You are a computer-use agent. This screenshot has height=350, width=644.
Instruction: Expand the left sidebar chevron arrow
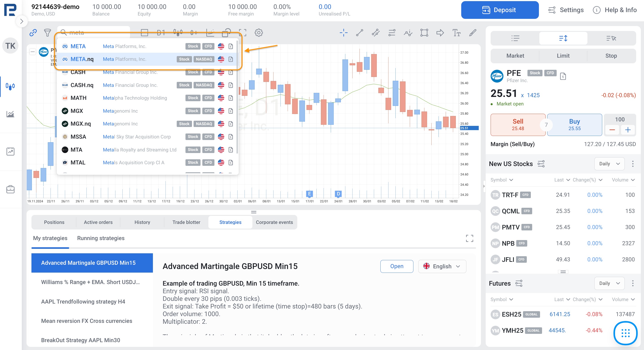22,22
